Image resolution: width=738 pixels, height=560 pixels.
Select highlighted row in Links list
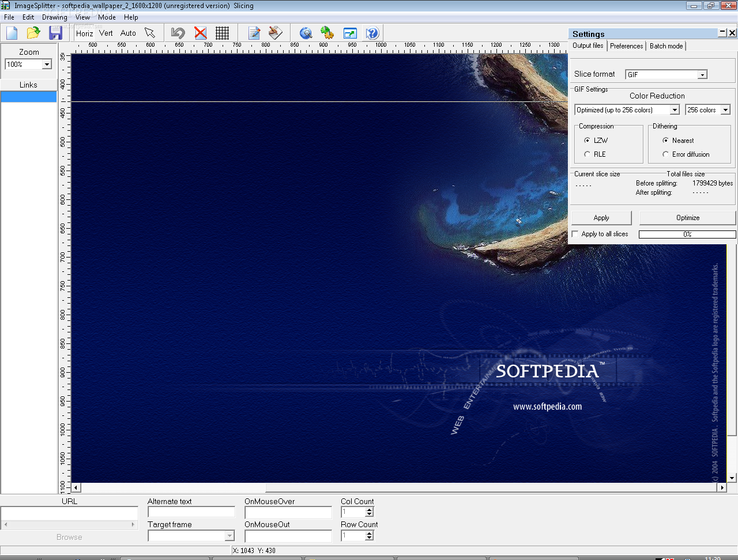[28, 97]
